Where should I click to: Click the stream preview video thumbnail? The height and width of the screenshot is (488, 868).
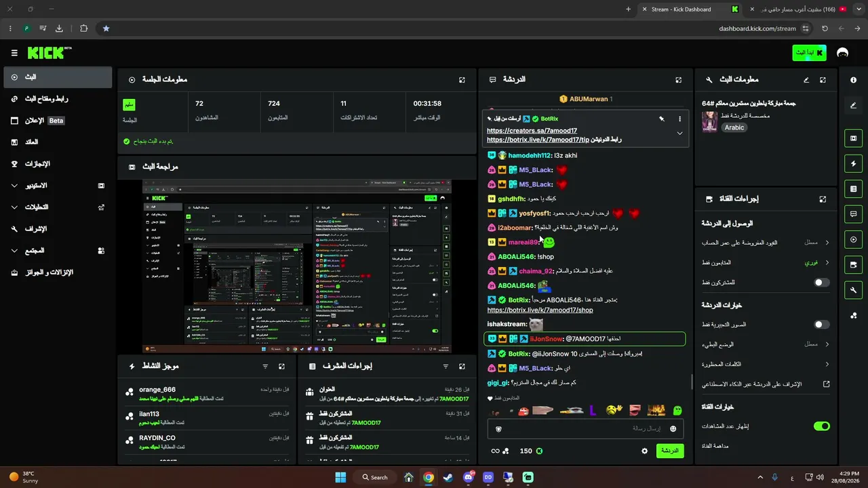[x=297, y=266]
